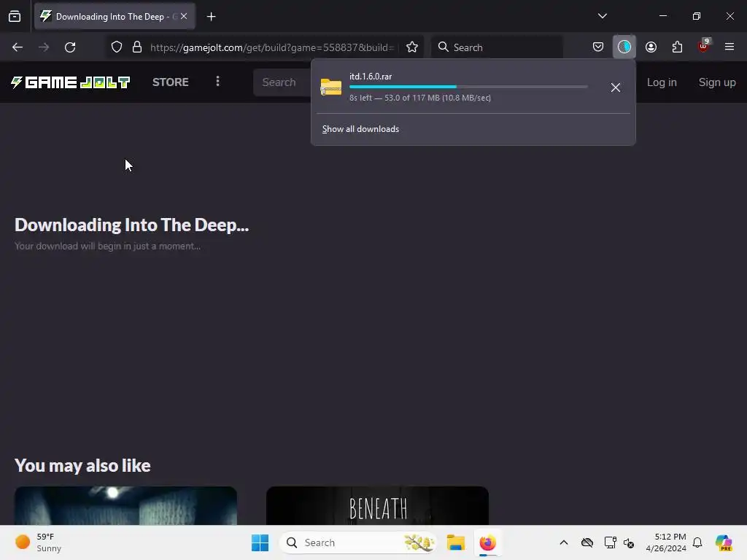This screenshot has height=560, width=747.
Task: Open Game Jolt more options dots
Action: point(217,82)
